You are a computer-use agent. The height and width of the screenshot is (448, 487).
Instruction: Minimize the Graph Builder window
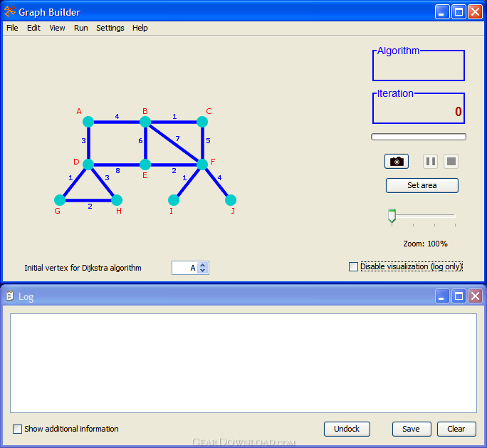441,12
